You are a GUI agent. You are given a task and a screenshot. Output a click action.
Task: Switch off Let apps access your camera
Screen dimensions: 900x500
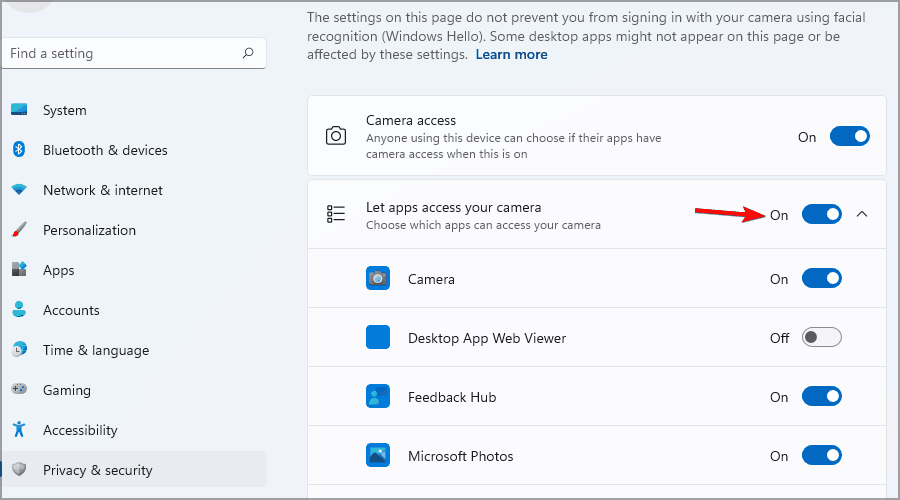click(x=821, y=214)
